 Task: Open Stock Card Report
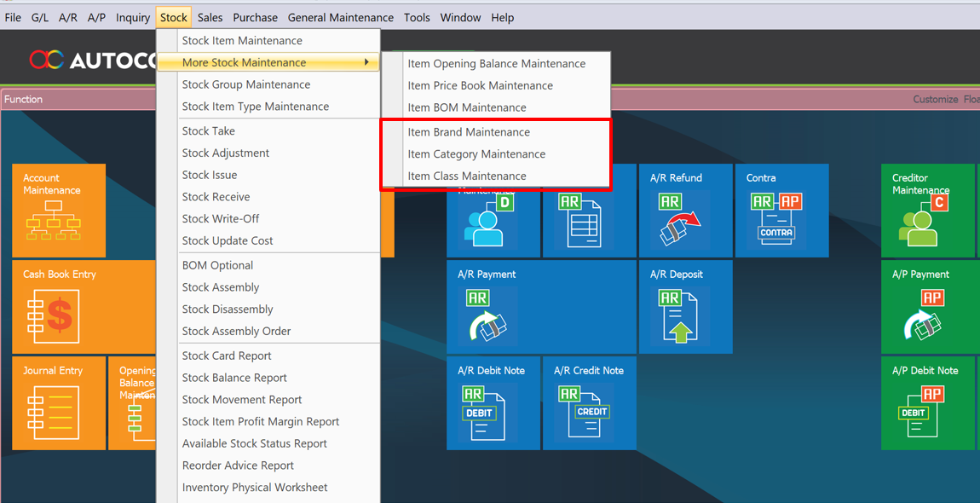pyautogui.click(x=268, y=356)
